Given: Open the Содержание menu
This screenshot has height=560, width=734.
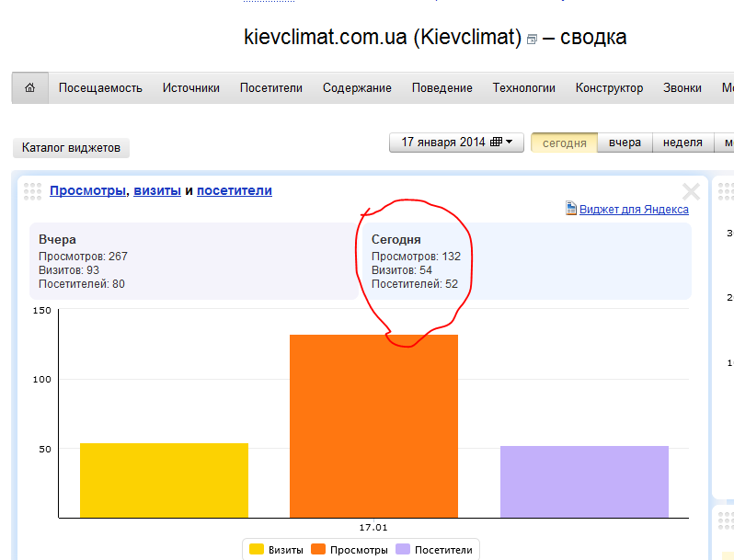Looking at the screenshot, I should [x=357, y=88].
